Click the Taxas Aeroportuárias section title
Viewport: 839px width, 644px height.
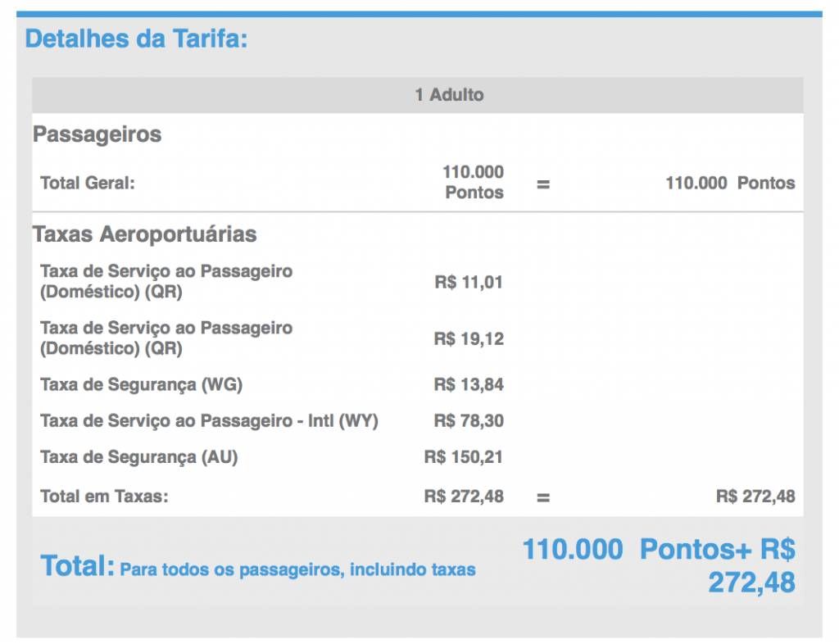pos(144,234)
